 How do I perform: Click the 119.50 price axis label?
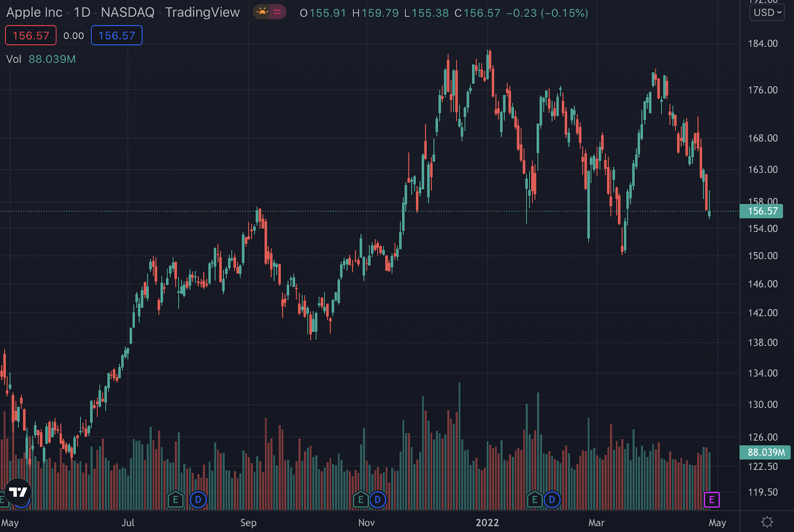pos(763,492)
